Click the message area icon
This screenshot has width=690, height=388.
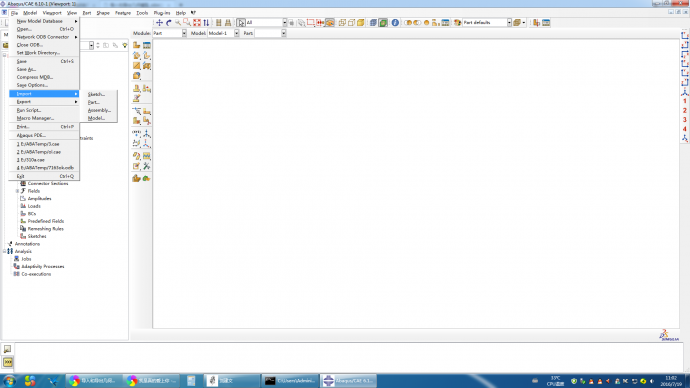[x=7, y=349]
